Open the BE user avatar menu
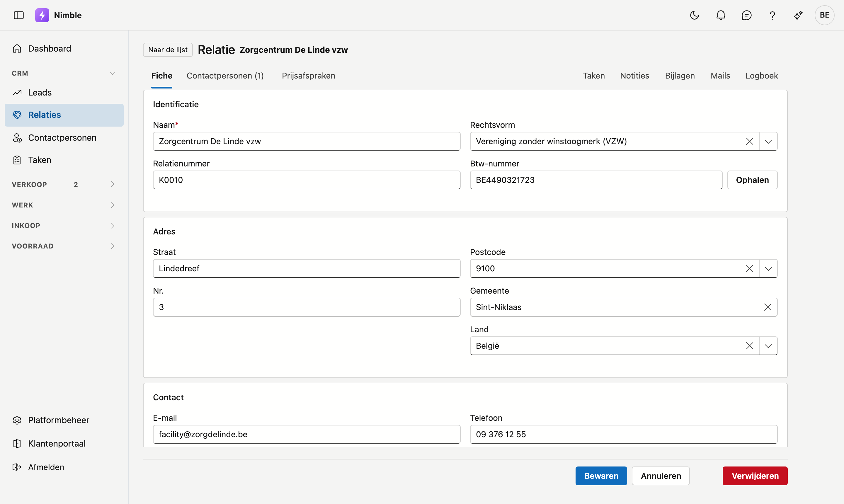Viewport: 844px width, 504px height. pos(824,15)
